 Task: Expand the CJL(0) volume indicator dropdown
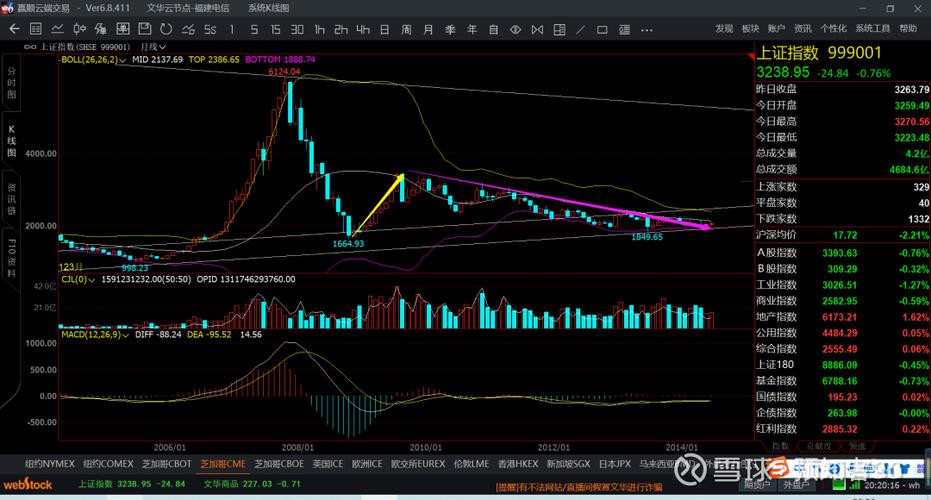(92, 280)
